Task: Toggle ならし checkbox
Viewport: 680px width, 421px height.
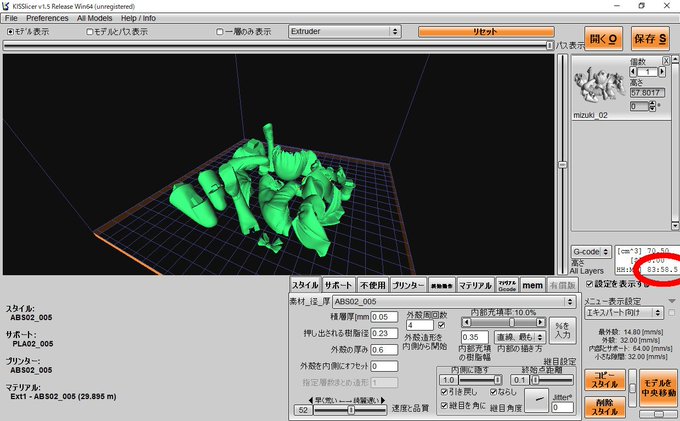Action: coord(494,392)
